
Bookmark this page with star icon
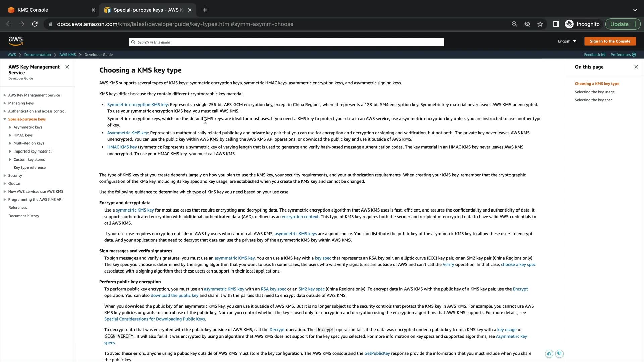(x=540, y=24)
